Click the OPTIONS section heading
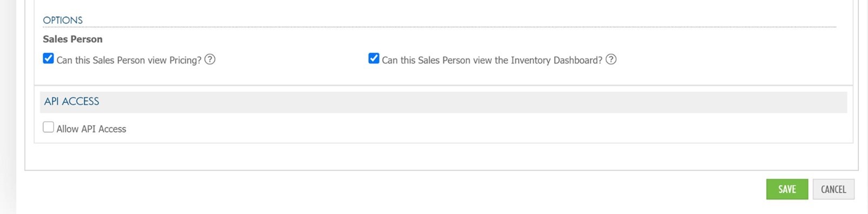 [63, 20]
